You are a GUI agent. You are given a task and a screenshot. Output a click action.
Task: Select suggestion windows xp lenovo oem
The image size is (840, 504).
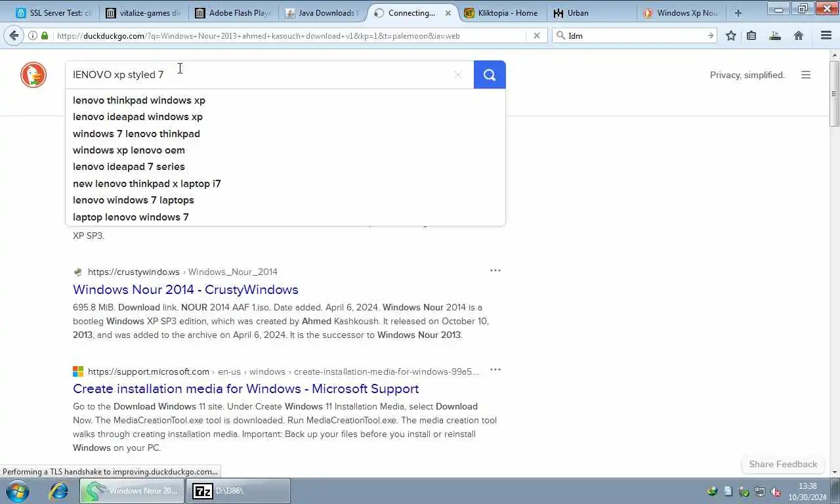pos(285,150)
